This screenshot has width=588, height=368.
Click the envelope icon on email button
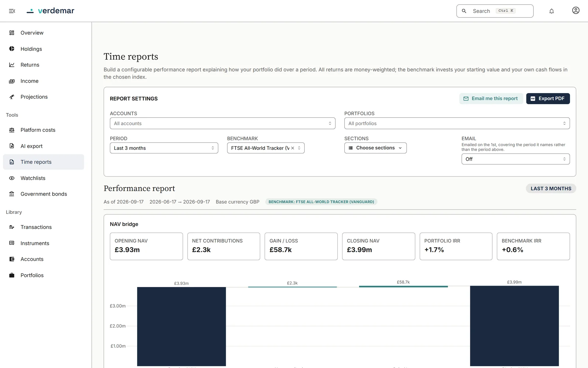pyautogui.click(x=466, y=99)
